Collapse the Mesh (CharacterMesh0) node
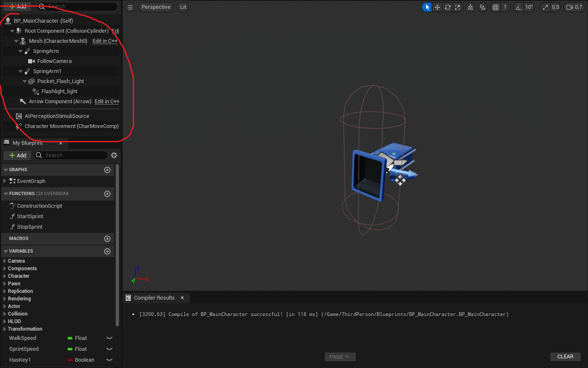The height and width of the screenshot is (368, 588). [16, 41]
